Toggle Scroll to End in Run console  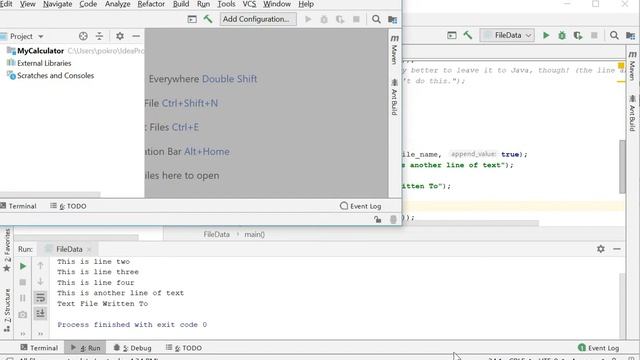pyautogui.click(x=40, y=313)
